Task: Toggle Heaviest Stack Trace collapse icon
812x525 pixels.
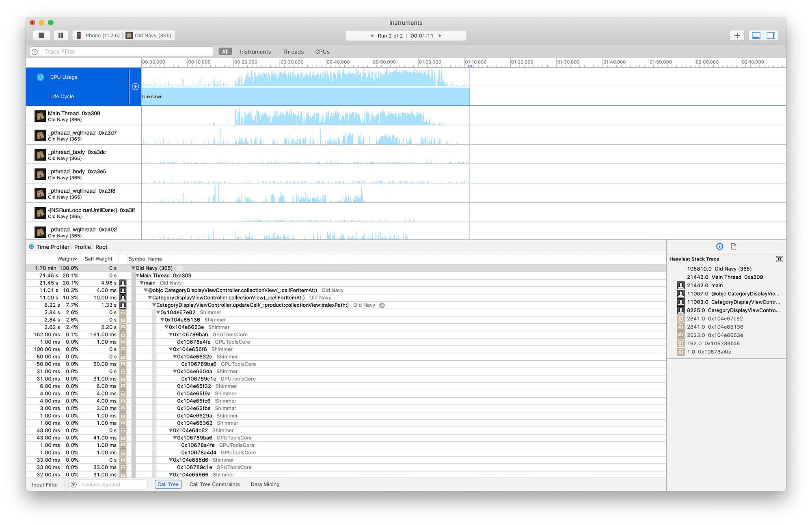Action: click(x=779, y=259)
